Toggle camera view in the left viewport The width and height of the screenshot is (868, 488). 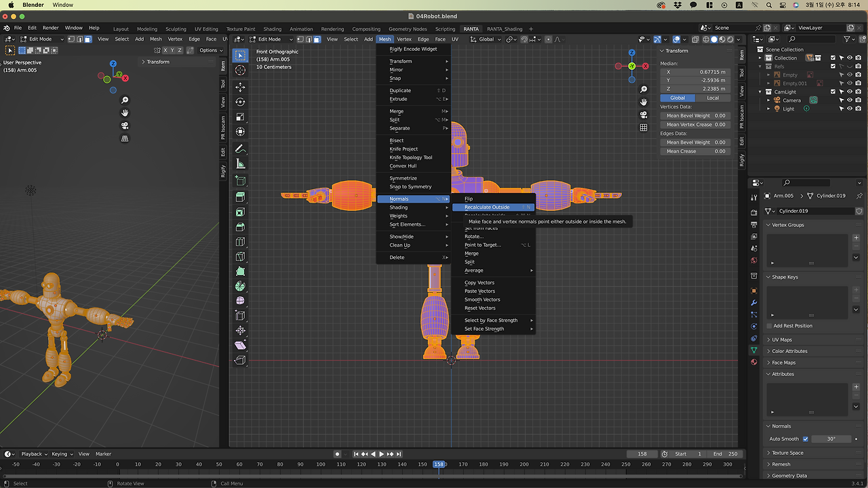(125, 125)
